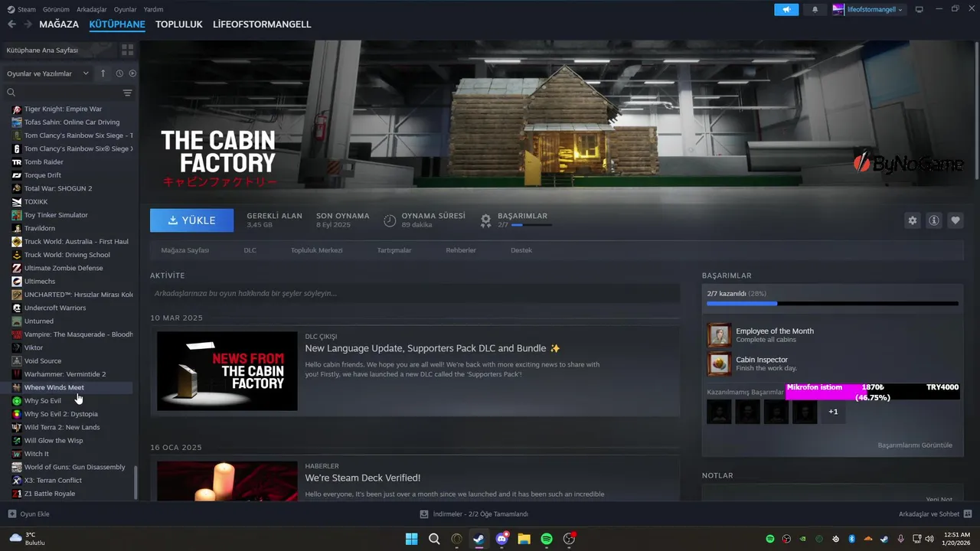Screen dimensions: 980x551
Task: Open Spotify from the taskbar
Action: point(547,539)
